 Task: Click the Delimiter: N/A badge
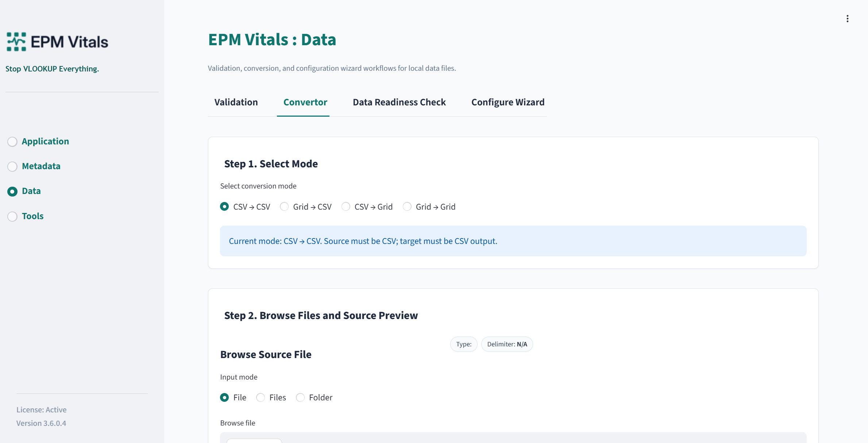pyautogui.click(x=507, y=344)
